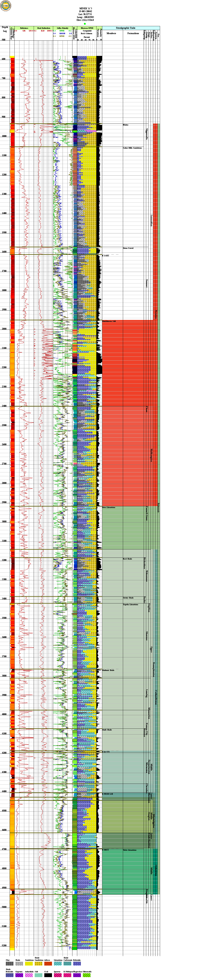Screen dimensions: 208x980
Task: Click the Blaine formation label
Action: [126, 125]
